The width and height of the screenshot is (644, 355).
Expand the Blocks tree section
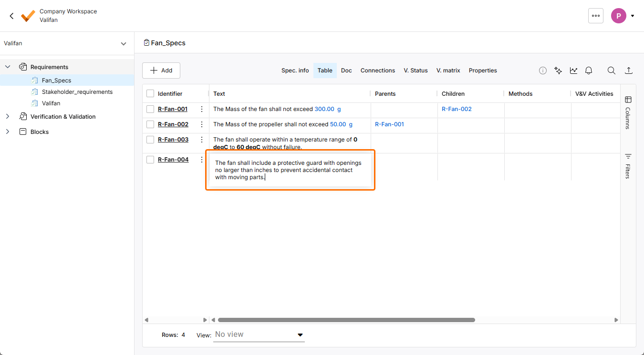[8, 132]
